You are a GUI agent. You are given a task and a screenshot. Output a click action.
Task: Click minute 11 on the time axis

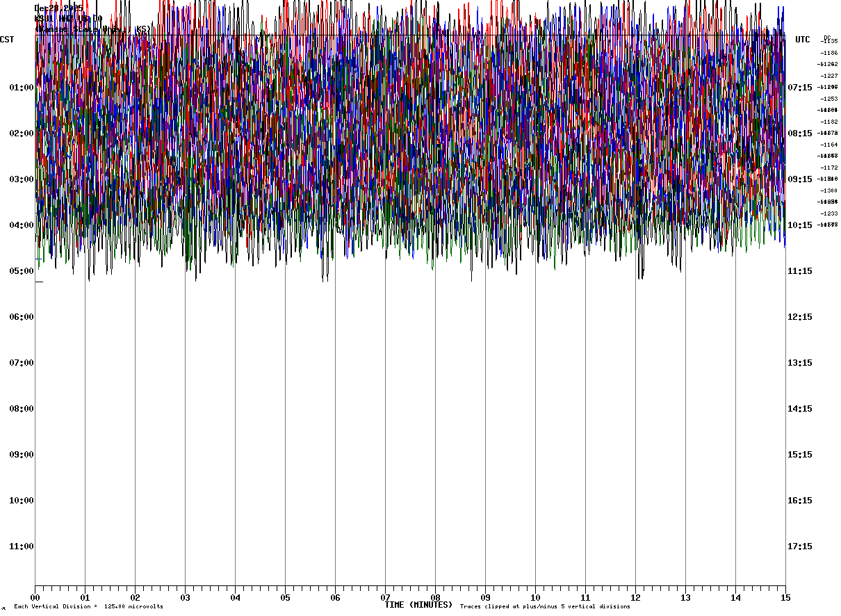coord(585,598)
